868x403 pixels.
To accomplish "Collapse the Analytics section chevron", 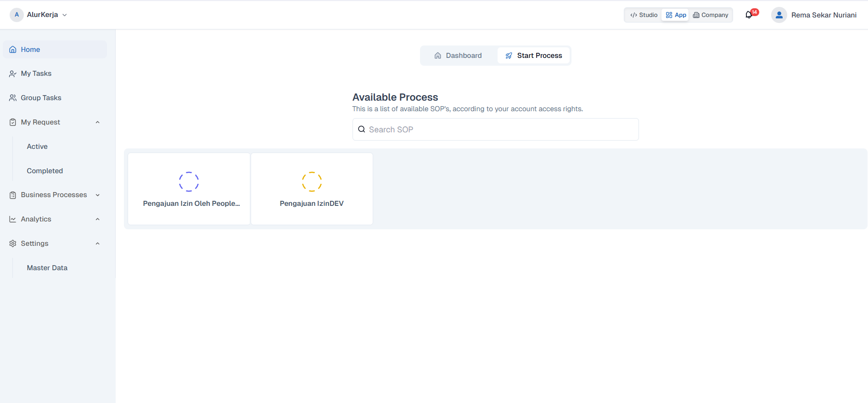I will [98, 219].
